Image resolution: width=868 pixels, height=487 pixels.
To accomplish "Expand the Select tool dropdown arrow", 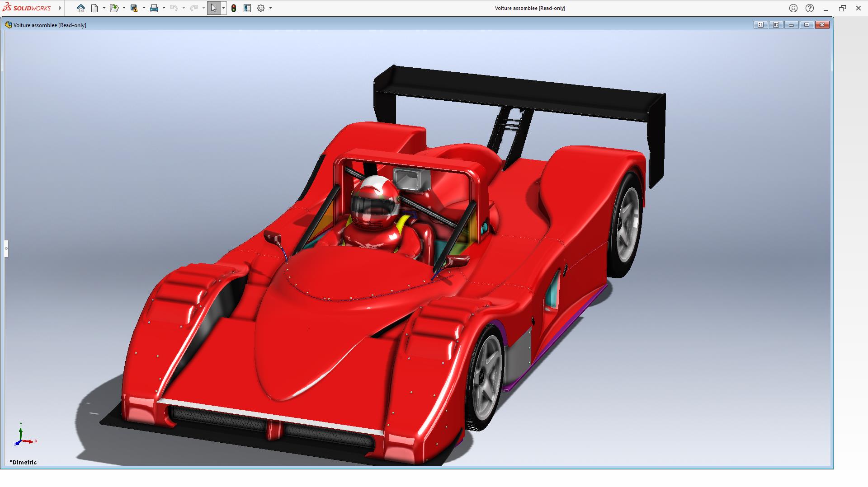I will click(x=223, y=8).
